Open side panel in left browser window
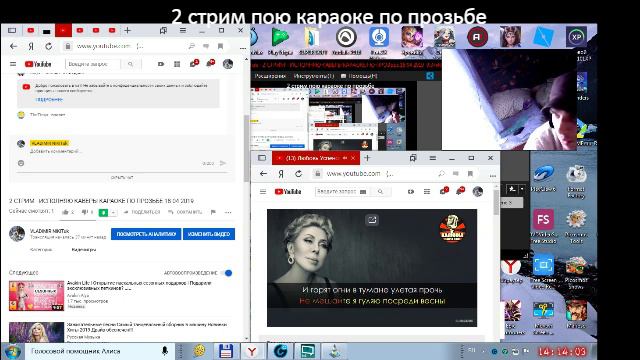 [12, 31]
